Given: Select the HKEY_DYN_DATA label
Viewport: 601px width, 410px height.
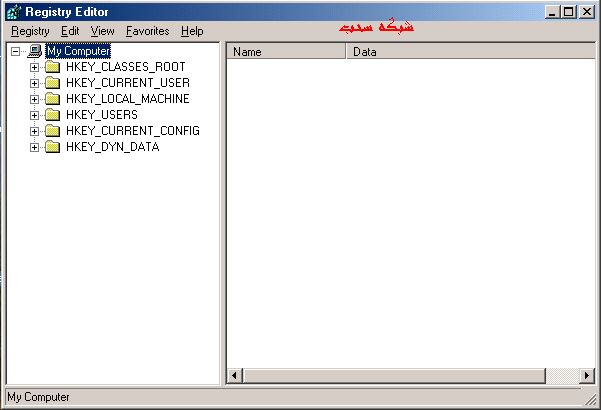Looking at the screenshot, I should click(x=113, y=147).
